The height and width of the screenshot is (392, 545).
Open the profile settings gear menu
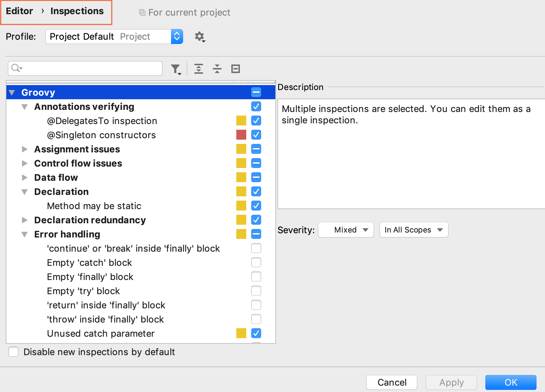(200, 37)
